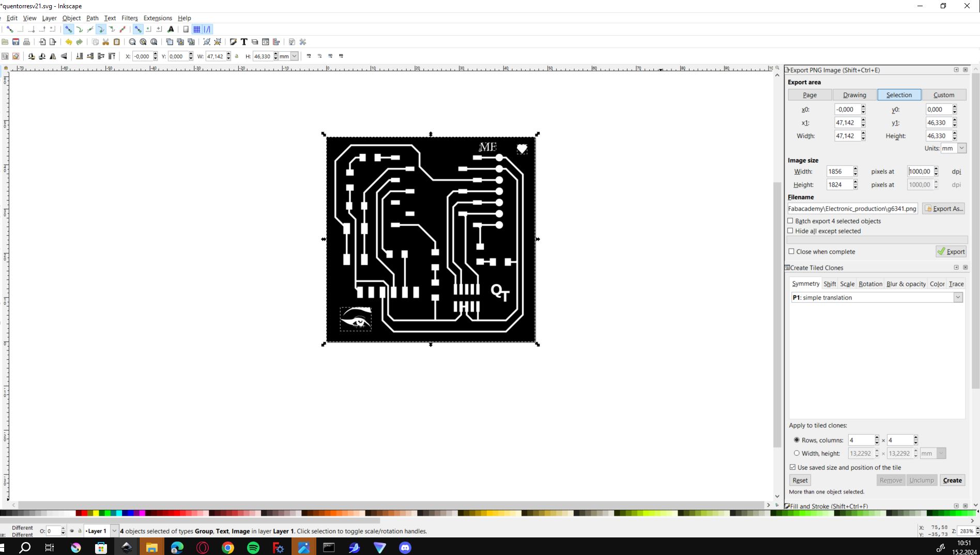This screenshot has width=980, height=555.
Task: Select Width, height radio button
Action: coord(797,453)
